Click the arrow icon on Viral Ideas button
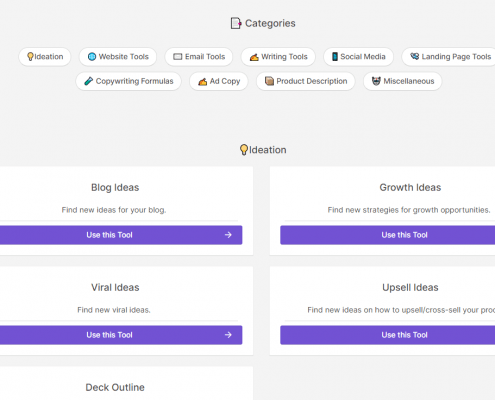This screenshot has height=400, width=495. pos(228,335)
